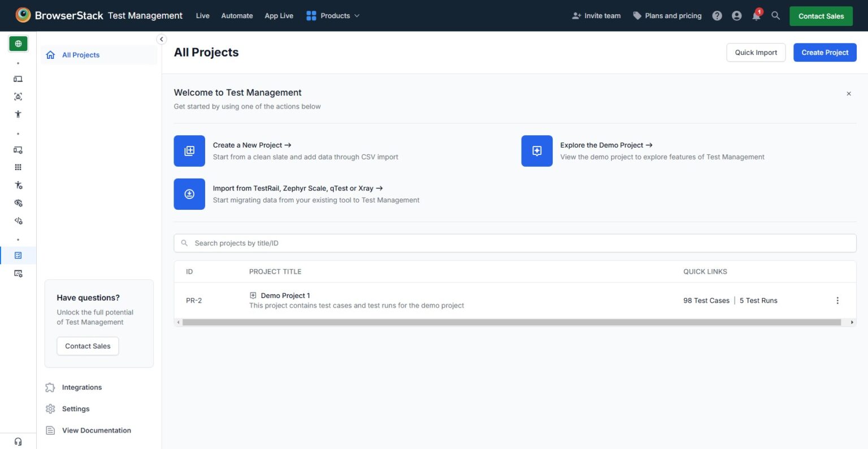The width and height of the screenshot is (868, 449).
Task: Switch to the App Live nav item
Action: [279, 15]
